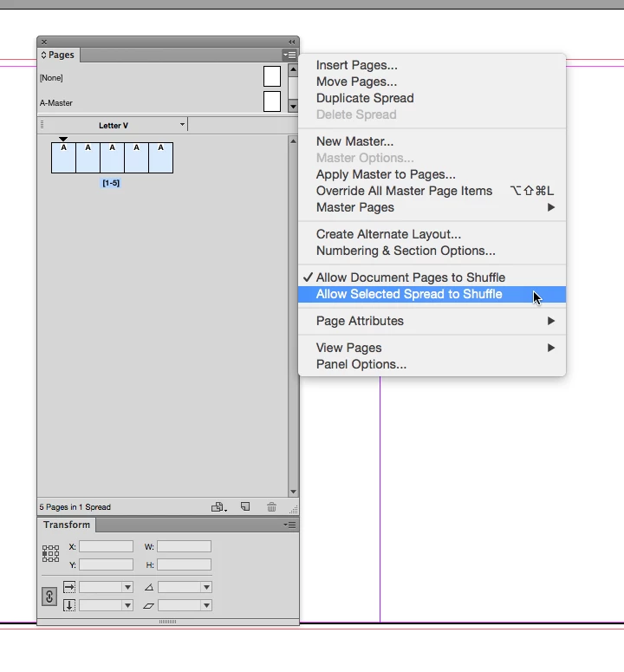Open the Pages panel flyout menu icon
Screen dimensions: 624x672
(x=289, y=55)
